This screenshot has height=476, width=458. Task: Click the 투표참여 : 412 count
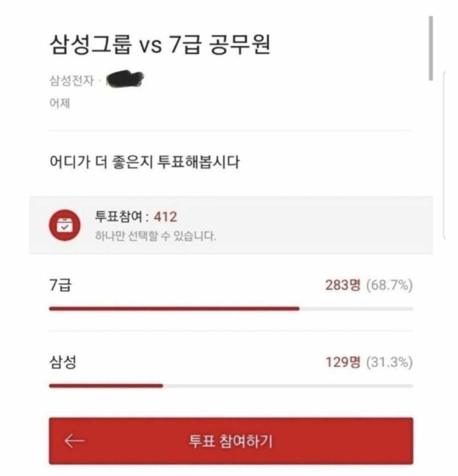click(x=136, y=217)
